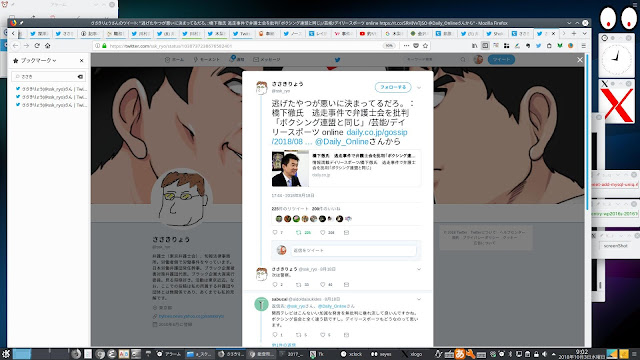Reply icon under main tweet
This screenshot has height=360, width=640.
coord(275,232)
